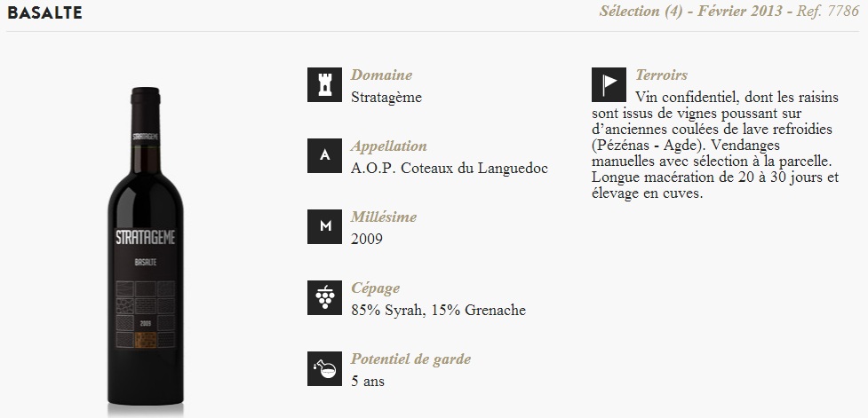Click the Millésime letter M icon
Viewport: 868px width, 418px height.
point(324,226)
